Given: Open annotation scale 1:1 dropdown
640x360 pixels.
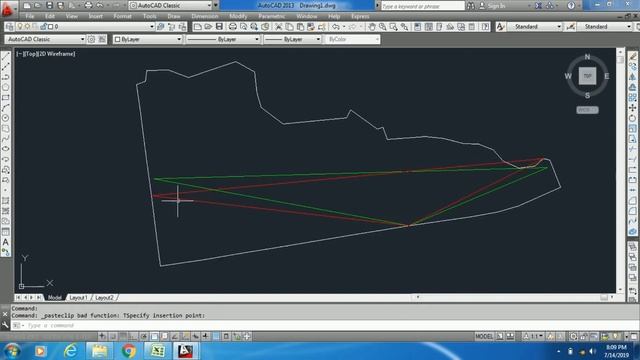Looking at the screenshot, I should click(534, 336).
